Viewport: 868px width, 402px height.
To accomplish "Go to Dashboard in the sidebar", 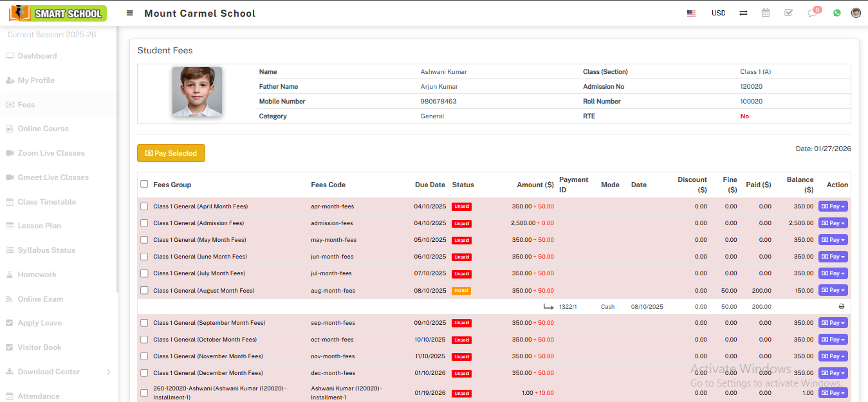I will pos(37,56).
